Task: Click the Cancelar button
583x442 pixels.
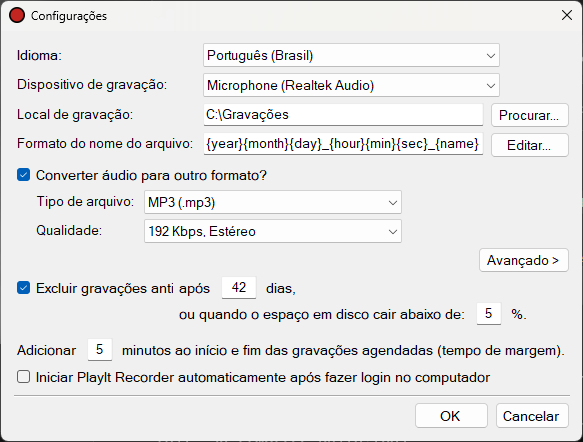Action: (532, 416)
